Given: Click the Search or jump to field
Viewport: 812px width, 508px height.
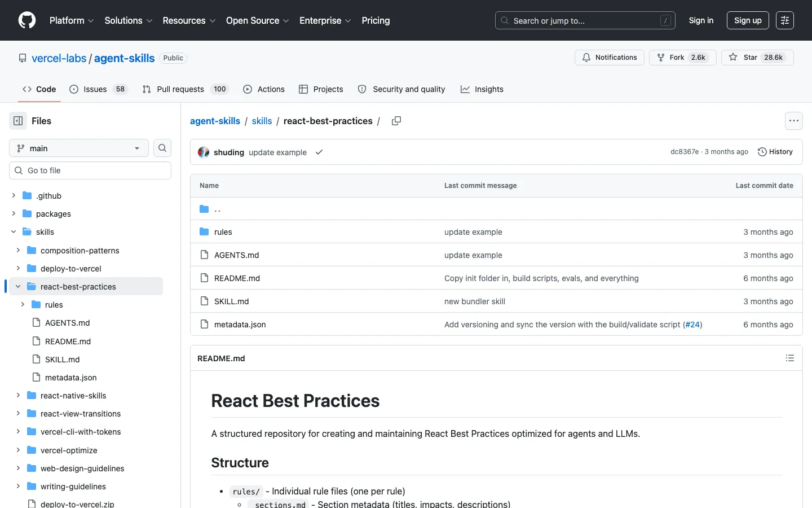Looking at the screenshot, I should (x=585, y=20).
